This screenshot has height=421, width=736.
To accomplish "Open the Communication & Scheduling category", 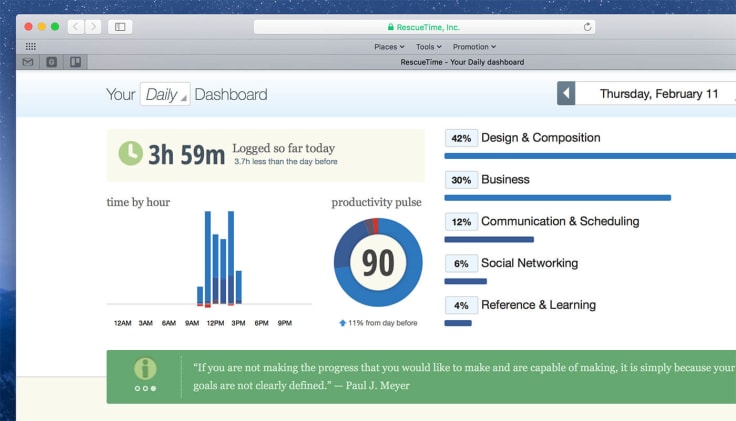I will coord(560,221).
